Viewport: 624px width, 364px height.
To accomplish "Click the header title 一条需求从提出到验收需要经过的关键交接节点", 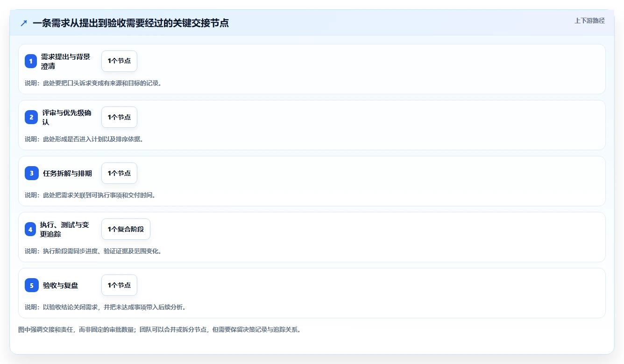I will (x=131, y=23).
